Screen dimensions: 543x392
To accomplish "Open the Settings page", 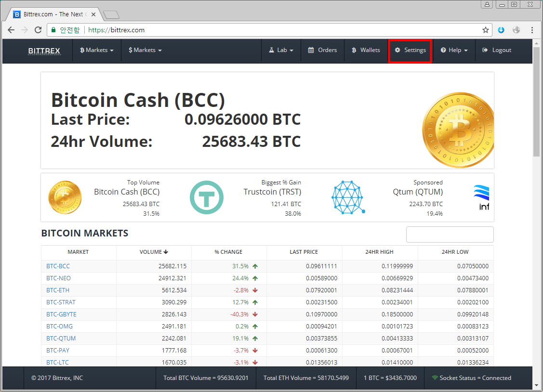I will pyautogui.click(x=410, y=51).
